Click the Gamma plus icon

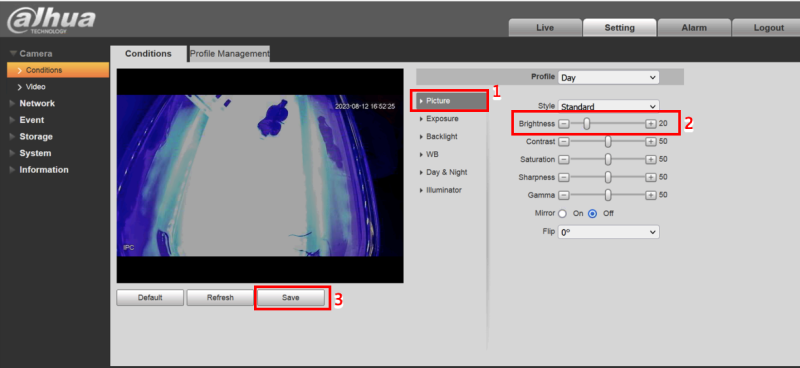click(651, 195)
